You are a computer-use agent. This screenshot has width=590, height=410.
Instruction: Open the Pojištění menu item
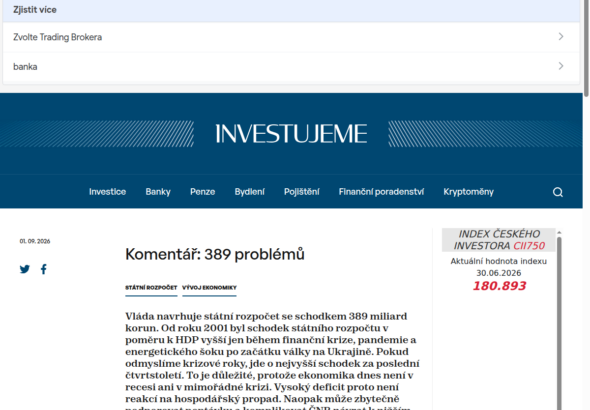point(301,192)
